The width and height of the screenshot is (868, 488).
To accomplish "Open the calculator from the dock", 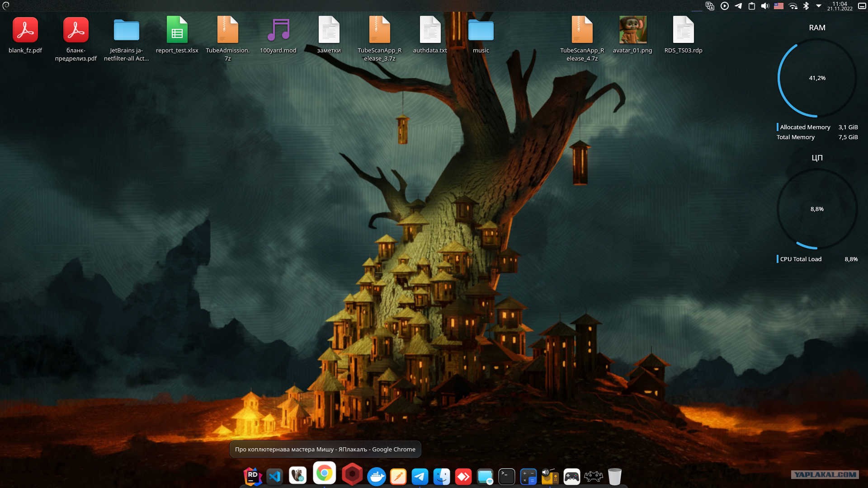I will [528, 476].
